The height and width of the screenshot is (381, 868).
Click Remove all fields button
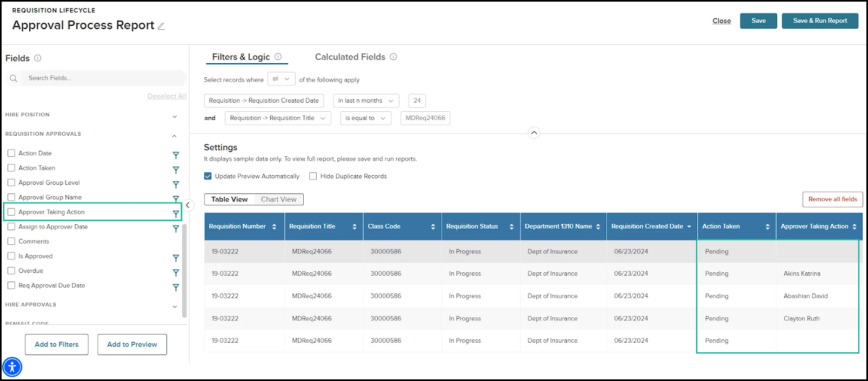pos(833,199)
